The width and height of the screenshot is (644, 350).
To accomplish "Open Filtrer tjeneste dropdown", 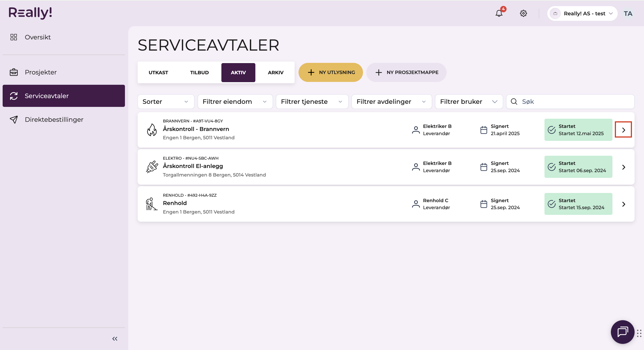I will tap(312, 101).
